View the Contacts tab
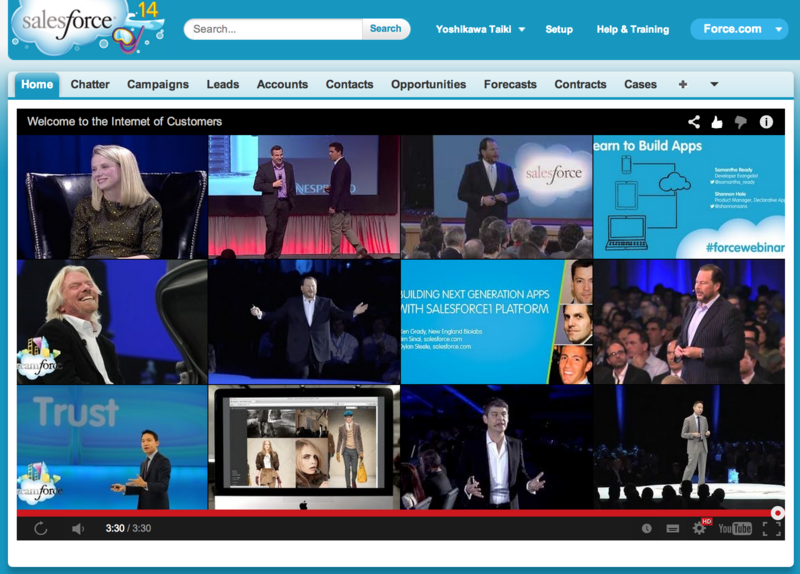 pos(349,85)
